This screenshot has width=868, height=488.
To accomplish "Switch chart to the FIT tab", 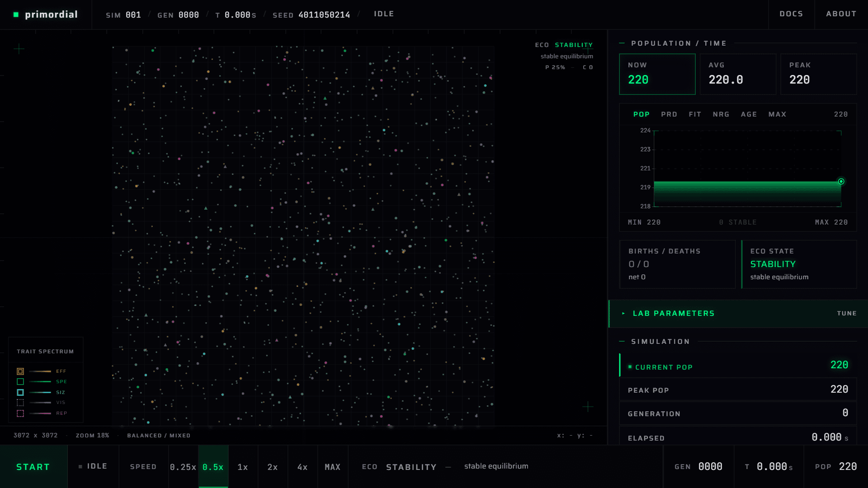I will 695,114.
